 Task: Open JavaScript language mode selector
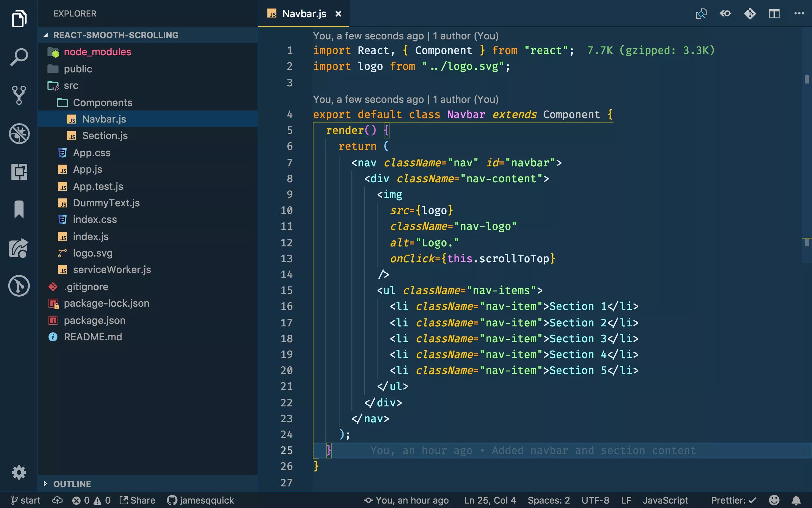tap(665, 500)
